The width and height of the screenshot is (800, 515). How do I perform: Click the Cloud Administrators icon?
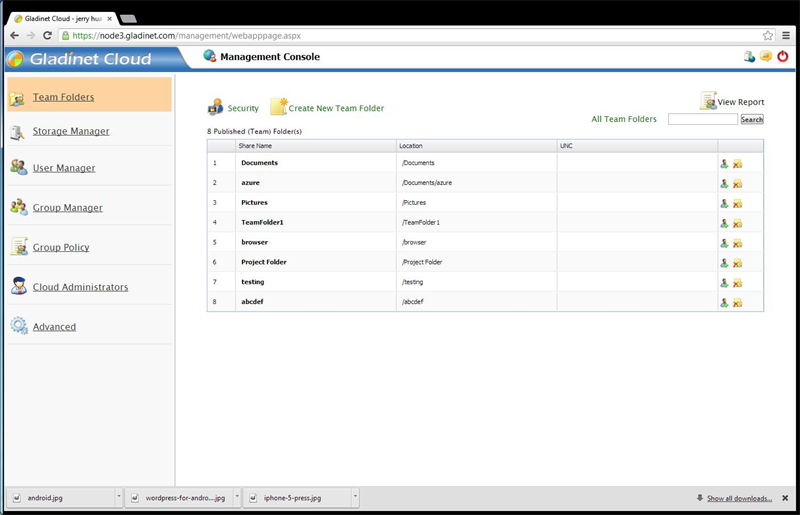19,286
